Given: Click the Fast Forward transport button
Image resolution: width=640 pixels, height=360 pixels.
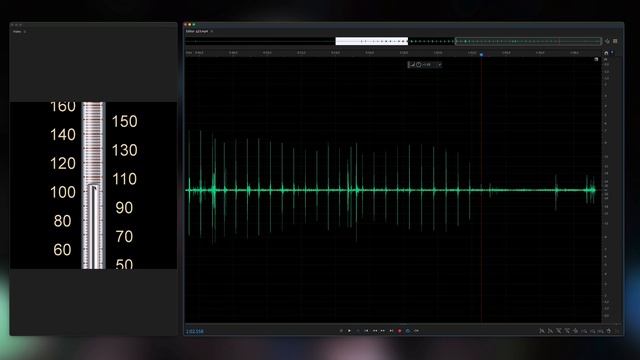Looking at the screenshot, I should pos(383,331).
